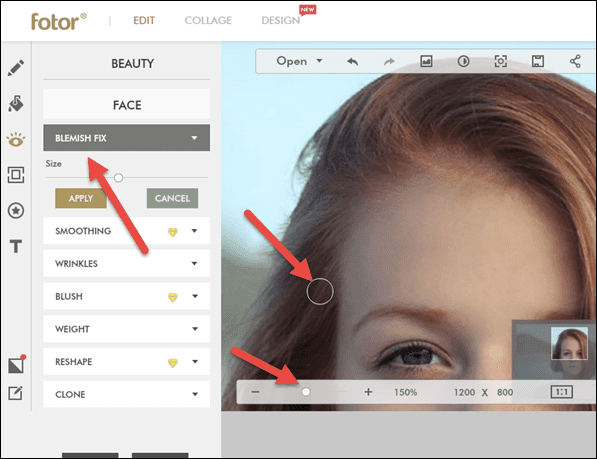The image size is (597, 459).
Task: Expand the Smoothing section arrow
Action: pos(194,231)
